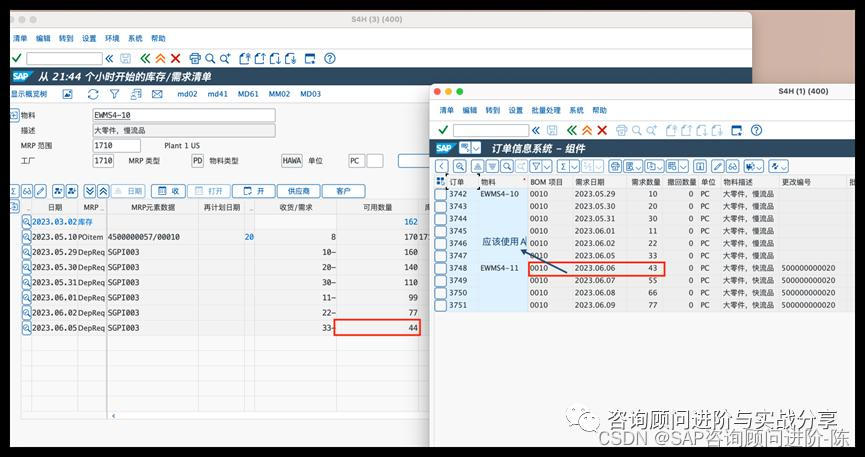
Task: Click the md02 shortcut button
Action: [187, 94]
